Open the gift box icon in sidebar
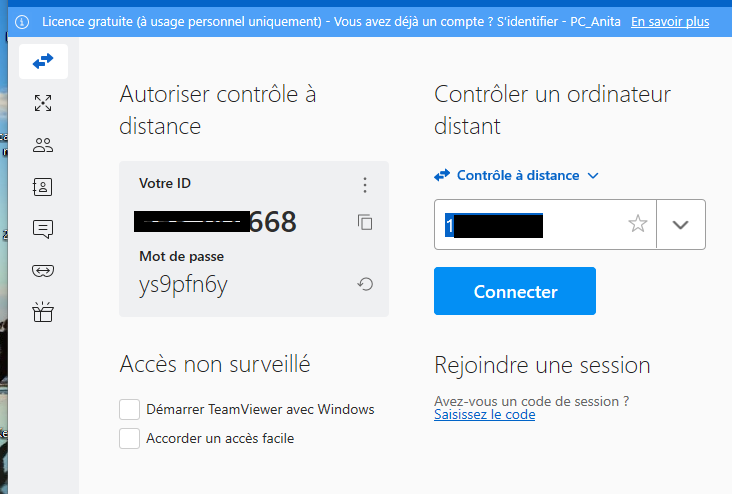This screenshot has width=732, height=494. [x=43, y=313]
